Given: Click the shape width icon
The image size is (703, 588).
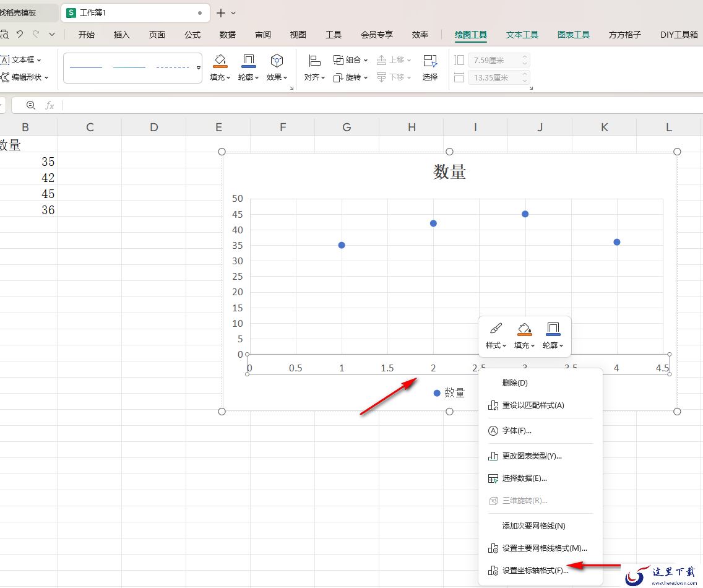Looking at the screenshot, I should coord(459,77).
